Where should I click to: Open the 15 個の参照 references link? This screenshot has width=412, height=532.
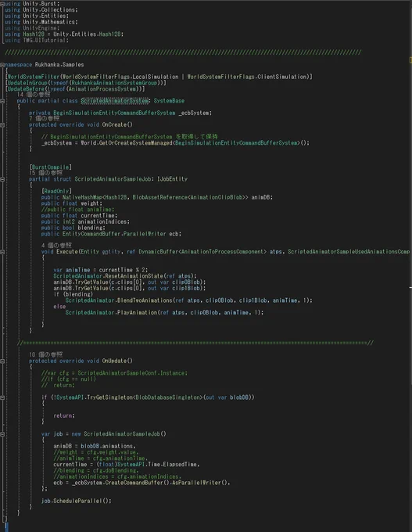tap(45, 173)
